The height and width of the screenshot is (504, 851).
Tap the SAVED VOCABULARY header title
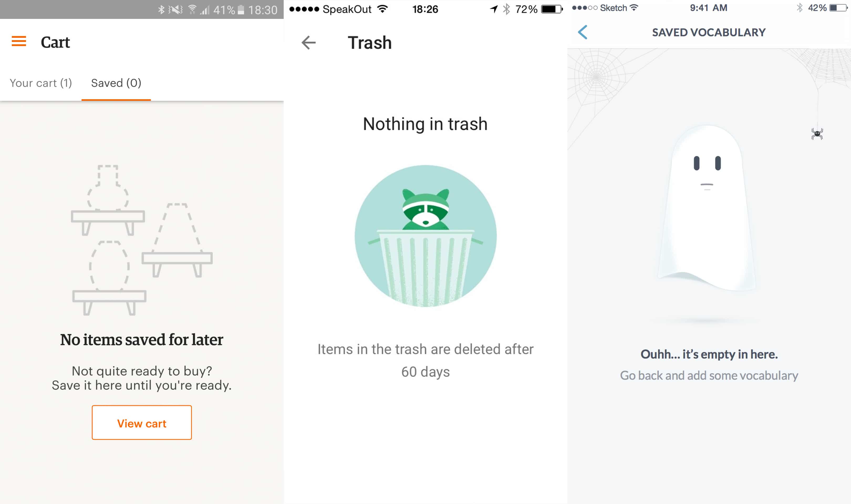[709, 32]
